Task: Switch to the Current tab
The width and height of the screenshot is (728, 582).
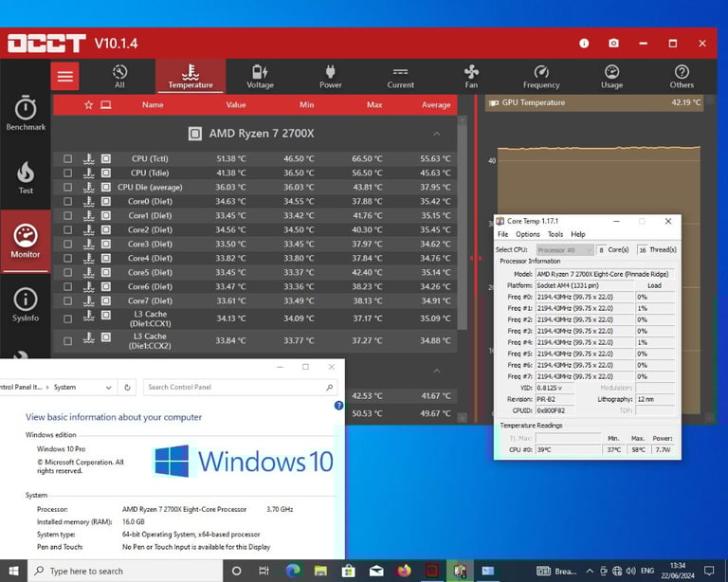Action: tap(400, 76)
